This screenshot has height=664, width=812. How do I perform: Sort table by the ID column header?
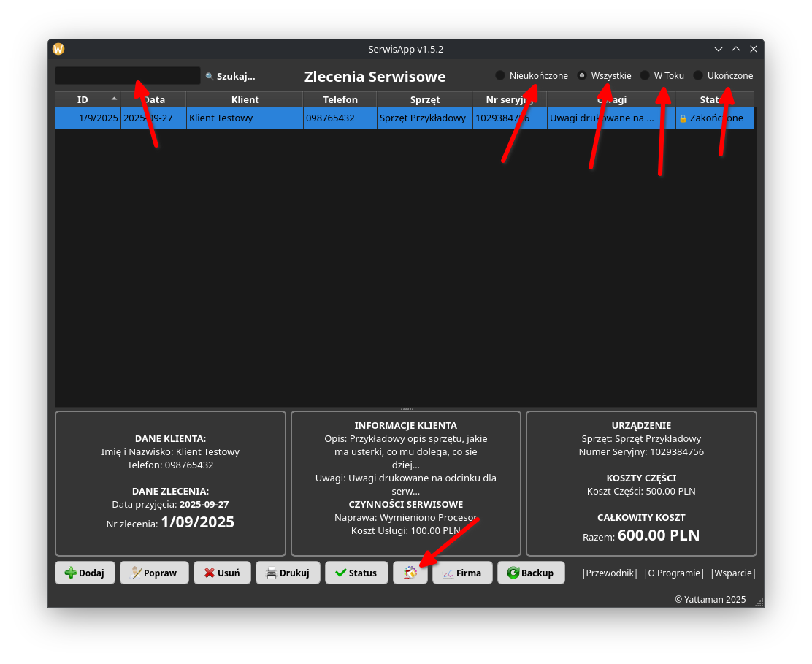[83, 100]
